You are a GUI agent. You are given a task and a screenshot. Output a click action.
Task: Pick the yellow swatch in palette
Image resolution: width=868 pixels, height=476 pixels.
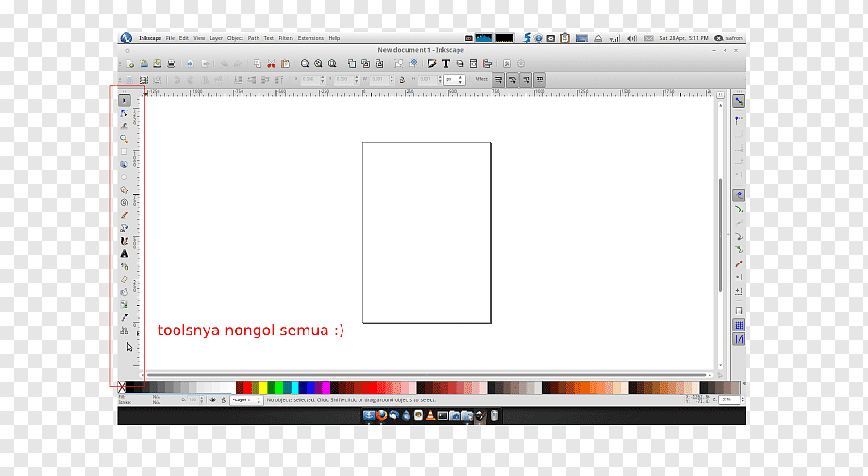point(263,387)
